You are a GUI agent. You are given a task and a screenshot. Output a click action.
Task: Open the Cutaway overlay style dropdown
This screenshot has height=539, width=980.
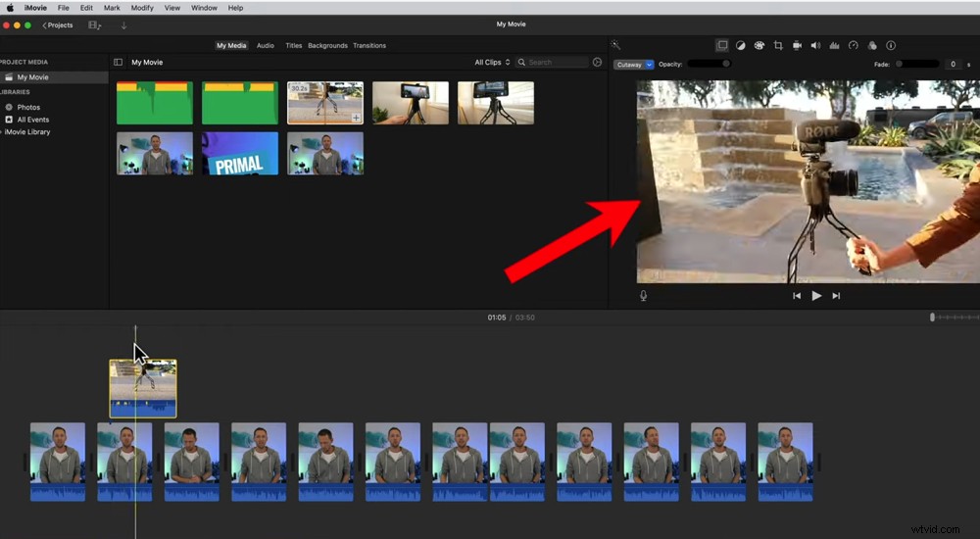point(633,65)
